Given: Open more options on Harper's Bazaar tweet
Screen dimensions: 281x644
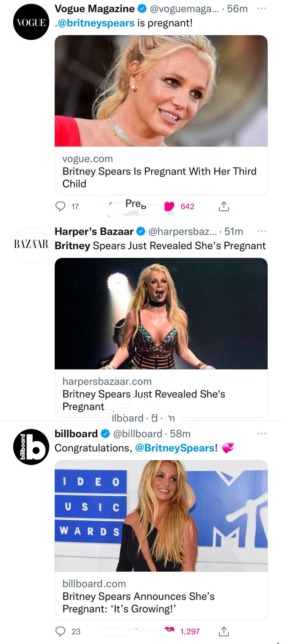Looking at the screenshot, I should tap(262, 231).
